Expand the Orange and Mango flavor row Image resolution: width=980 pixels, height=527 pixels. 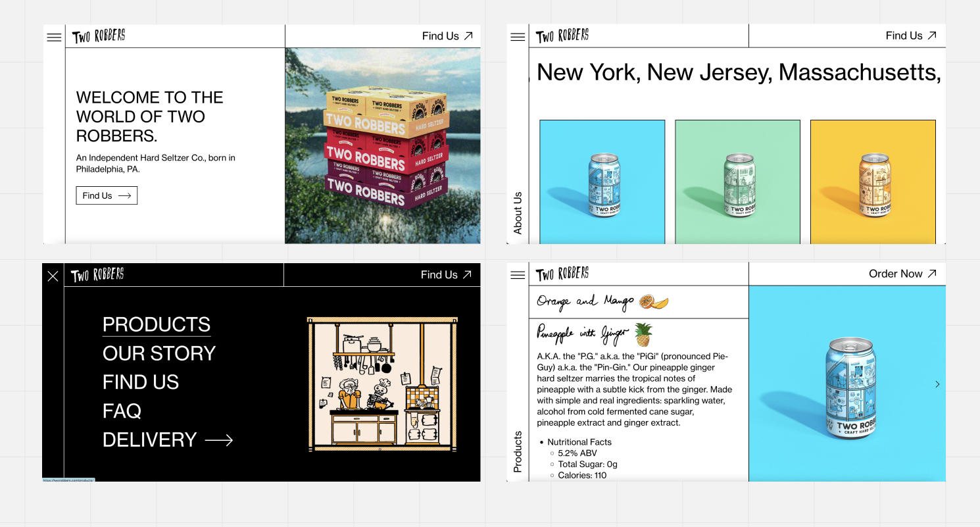pyautogui.click(x=639, y=302)
